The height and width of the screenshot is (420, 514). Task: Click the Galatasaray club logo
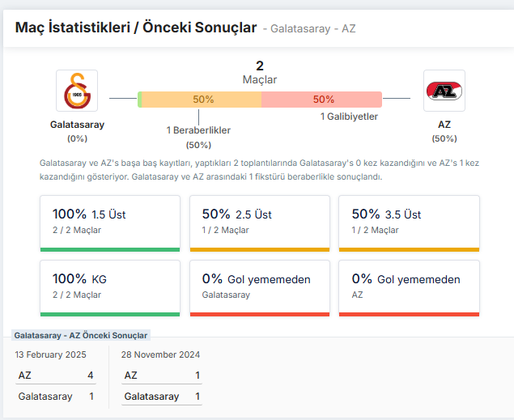(x=77, y=91)
